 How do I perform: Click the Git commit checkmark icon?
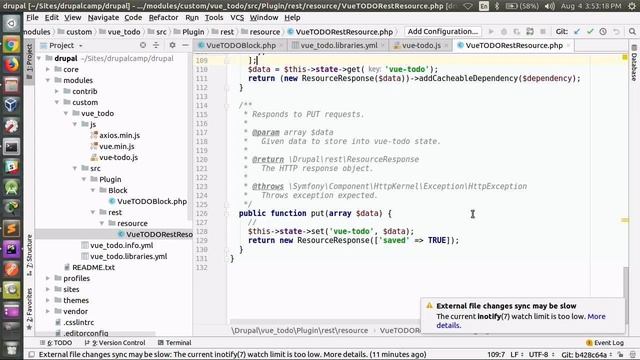(x=590, y=31)
